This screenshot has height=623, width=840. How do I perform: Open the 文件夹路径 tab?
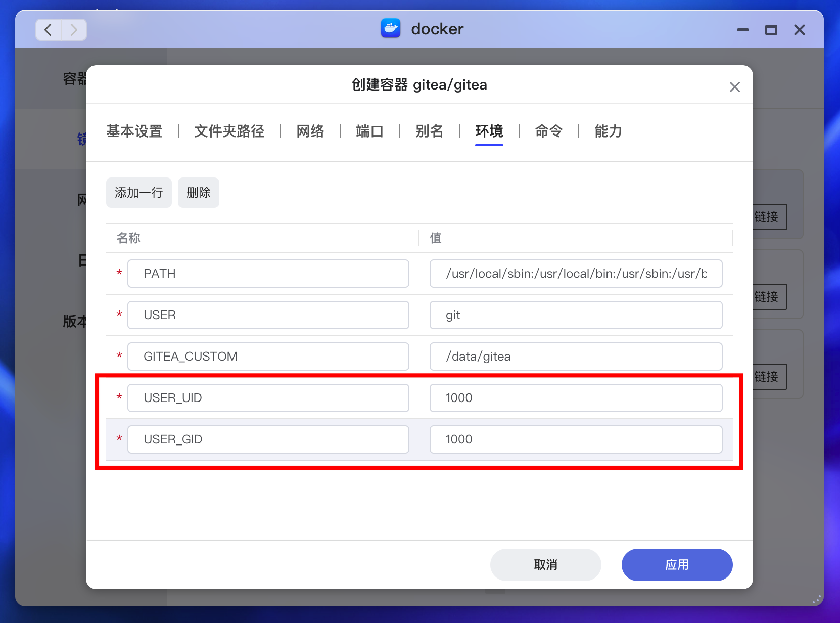click(229, 131)
